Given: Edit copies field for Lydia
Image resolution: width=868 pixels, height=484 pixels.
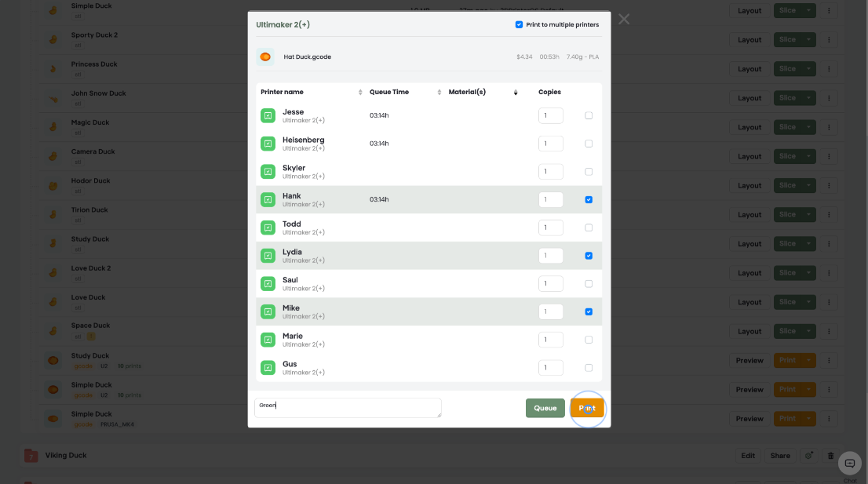Looking at the screenshot, I should pos(551,256).
